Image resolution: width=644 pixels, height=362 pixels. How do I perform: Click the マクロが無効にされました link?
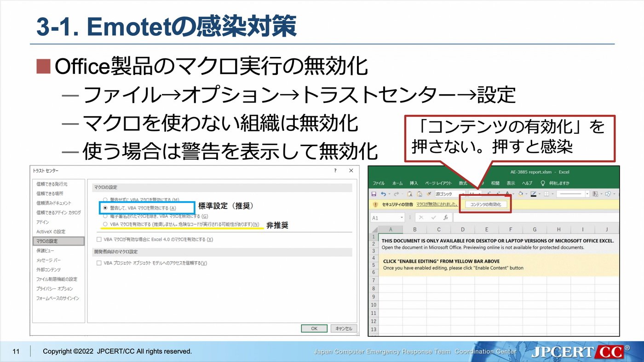(x=437, y=204)
